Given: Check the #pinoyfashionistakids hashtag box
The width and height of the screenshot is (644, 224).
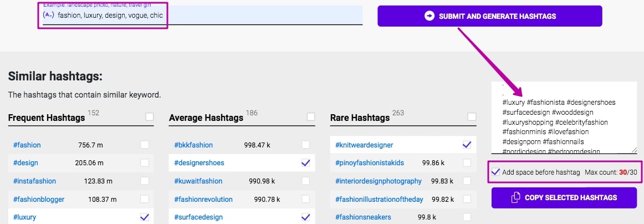Looking at the screenshot, I should [467, 163].
